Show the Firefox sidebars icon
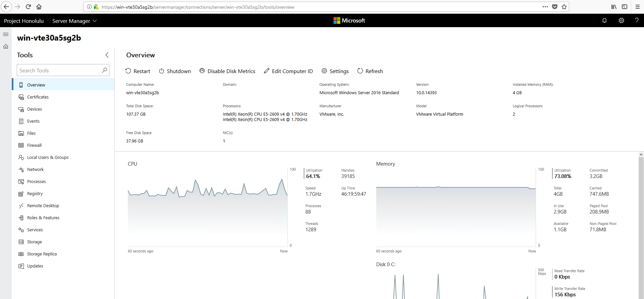Image resolution: width=644 pixels, height=299 pixels. [625, 7]
